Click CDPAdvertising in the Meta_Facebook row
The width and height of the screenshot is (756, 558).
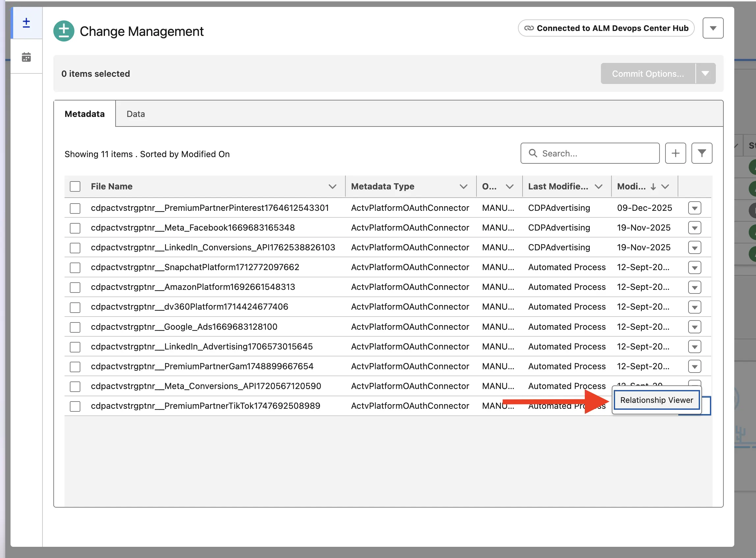coord(559,228)
